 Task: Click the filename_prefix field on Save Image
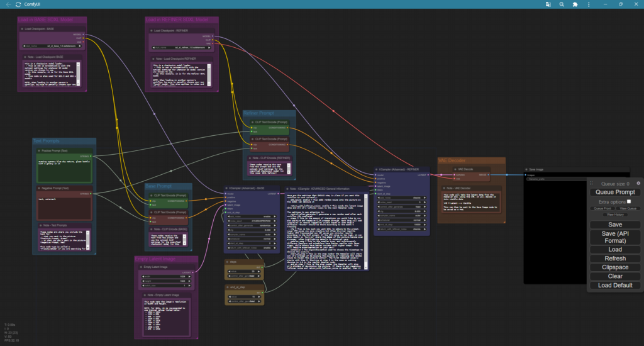pyautogui.click(x=557, y=179)
